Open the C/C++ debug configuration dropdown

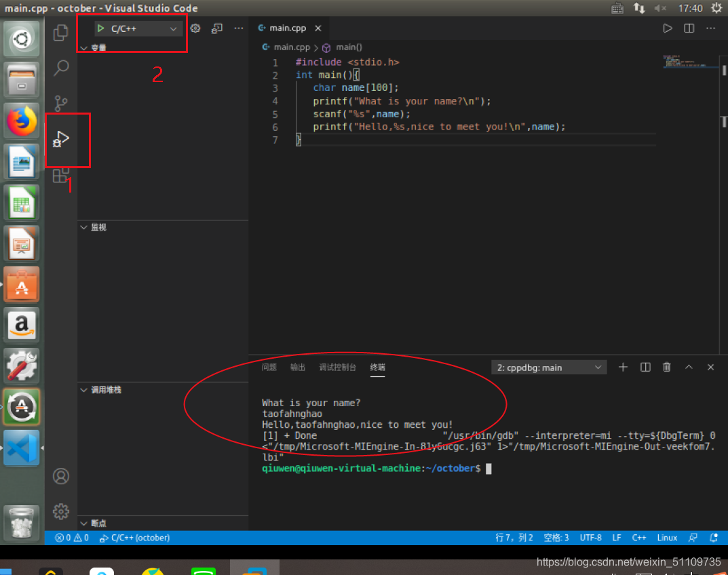point(137,28)
